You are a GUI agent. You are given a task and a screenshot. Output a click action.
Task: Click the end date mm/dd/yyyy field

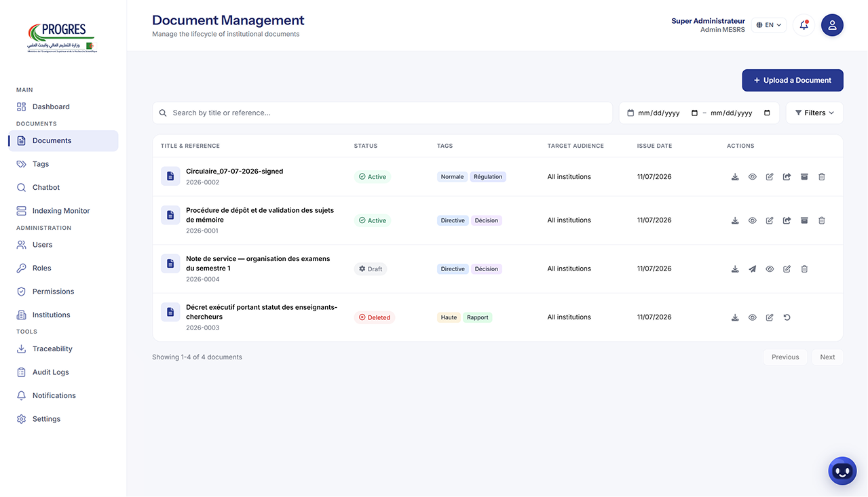(x=732, y=113)
